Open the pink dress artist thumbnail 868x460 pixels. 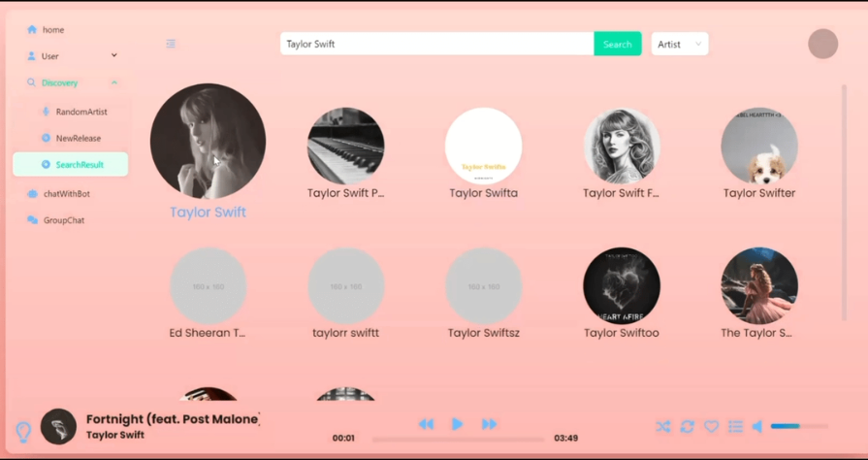point(759,286)
